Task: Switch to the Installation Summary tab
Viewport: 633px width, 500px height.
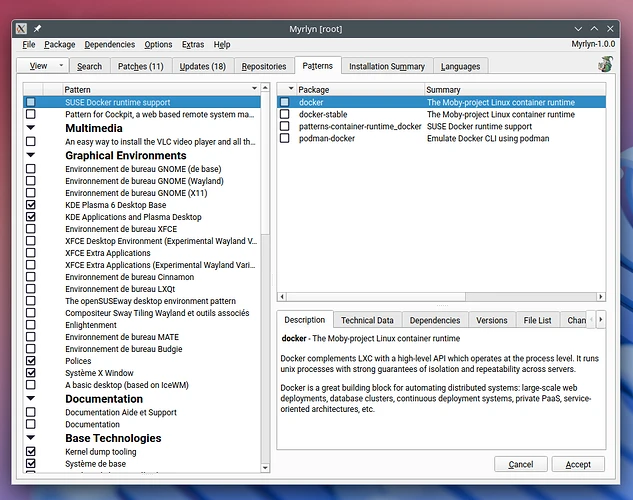Action: point(387,66)
